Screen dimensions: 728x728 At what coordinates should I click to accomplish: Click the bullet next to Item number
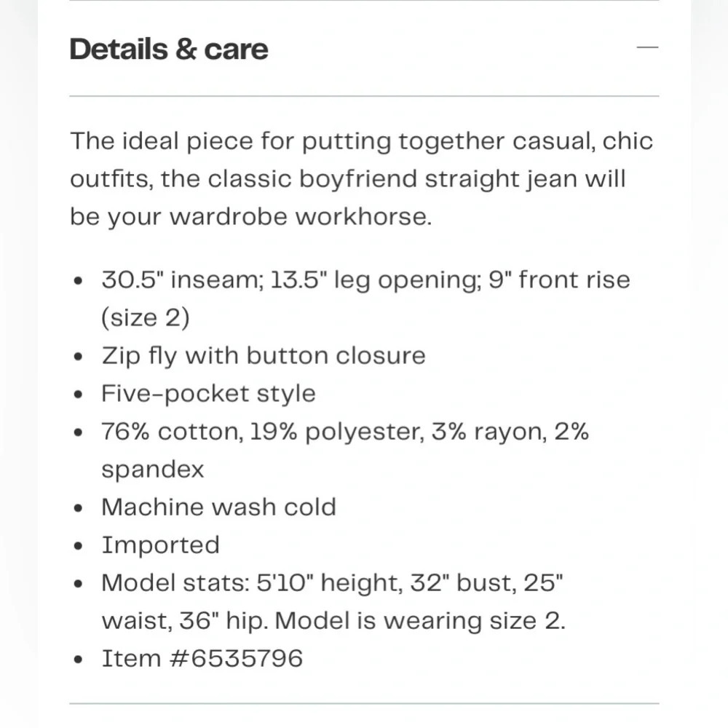tap(78, 660)
